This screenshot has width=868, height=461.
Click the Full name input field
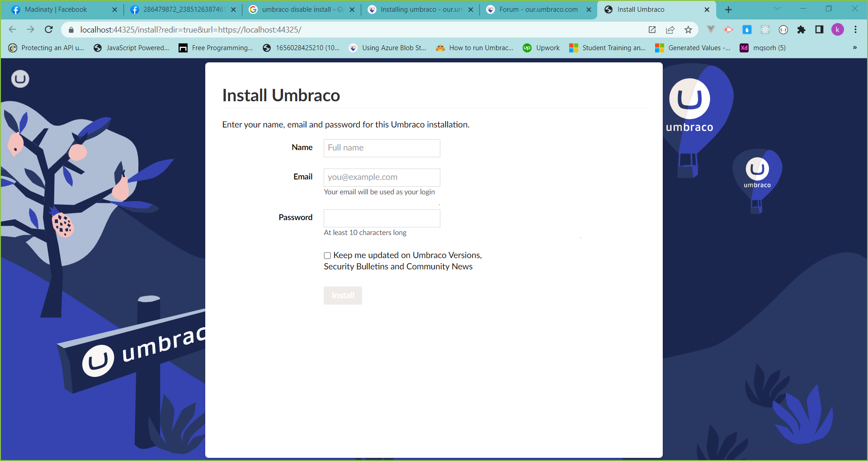click(382, 148)
